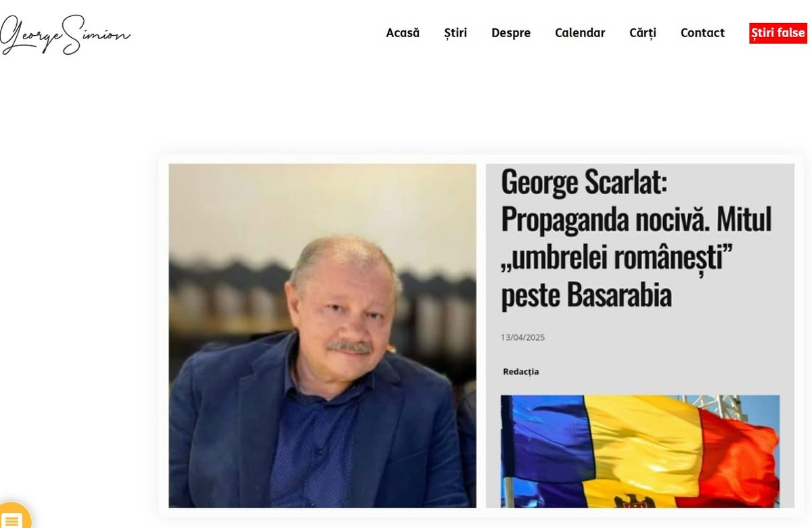
Task: Go to the Acasă page
Action: tap(403, 32)
